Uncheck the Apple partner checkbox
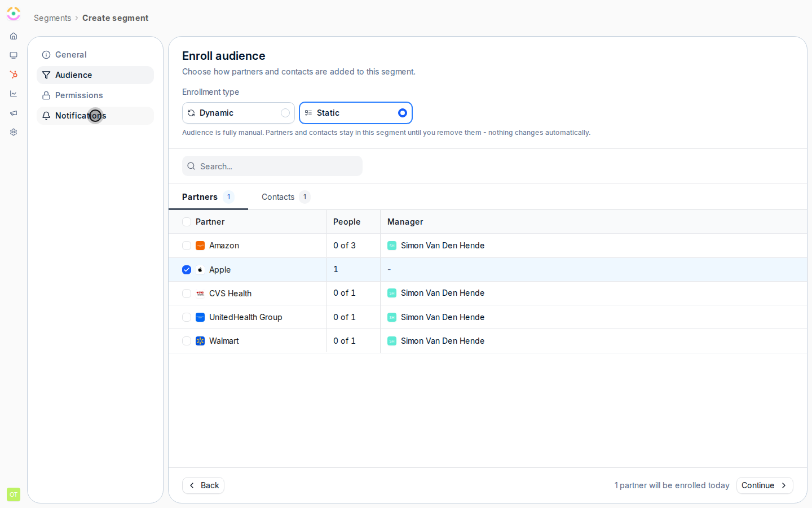Image resolution: width=812 pixels, height=508 pixels. click(x=187, y=270)
